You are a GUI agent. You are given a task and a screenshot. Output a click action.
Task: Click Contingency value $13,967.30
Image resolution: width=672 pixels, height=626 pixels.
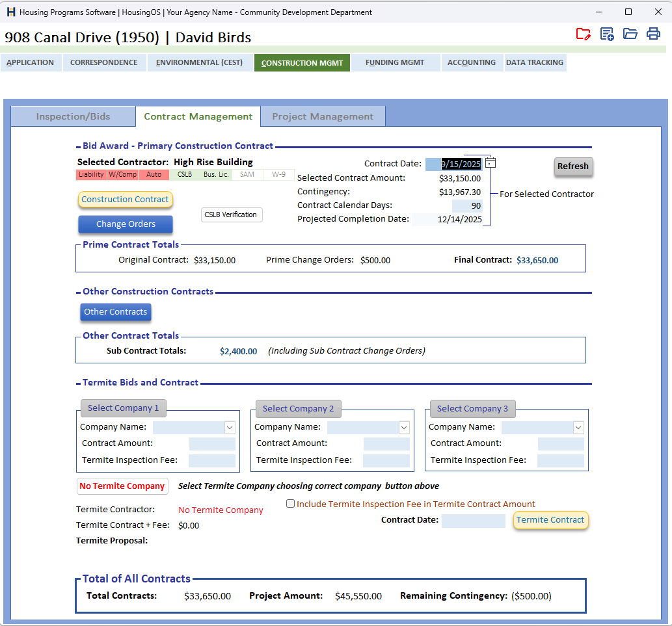tap(460, 192)
